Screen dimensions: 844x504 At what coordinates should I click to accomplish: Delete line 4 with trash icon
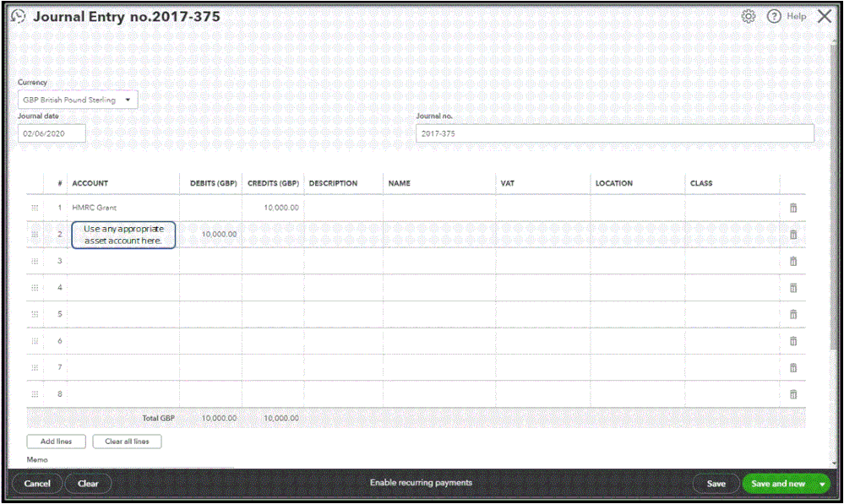click(x=792, y=288)
